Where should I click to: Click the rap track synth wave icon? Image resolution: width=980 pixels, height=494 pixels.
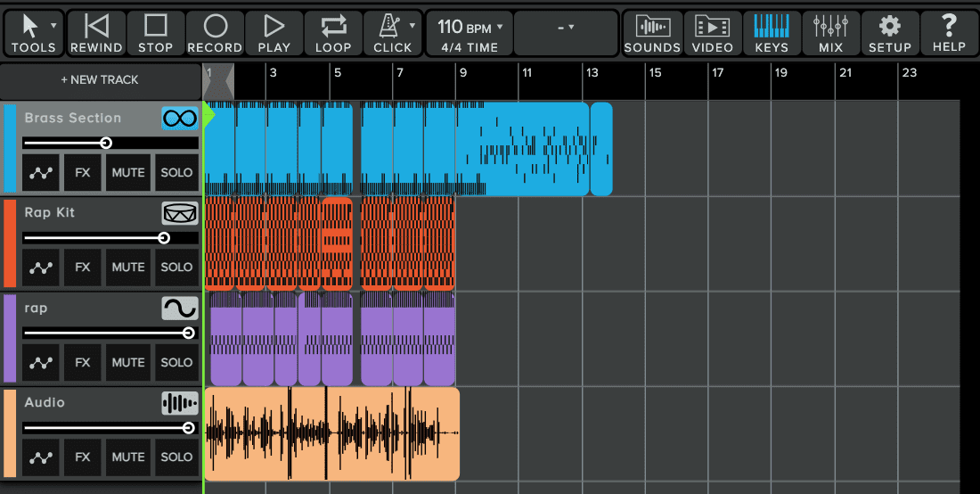pos(179,309)
